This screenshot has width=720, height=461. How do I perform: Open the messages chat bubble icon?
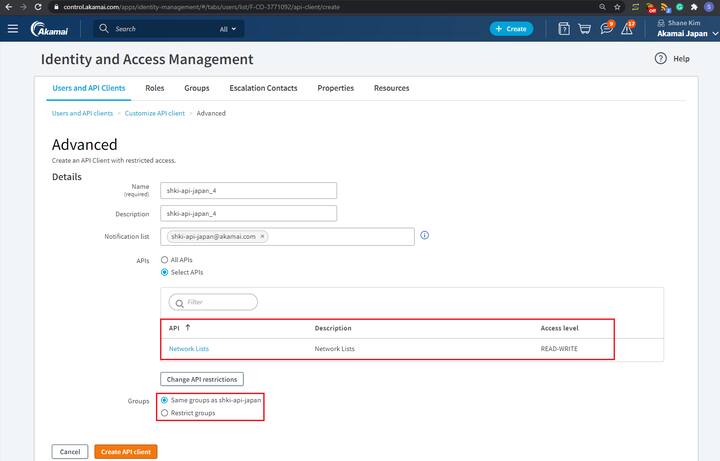point(606,28)
